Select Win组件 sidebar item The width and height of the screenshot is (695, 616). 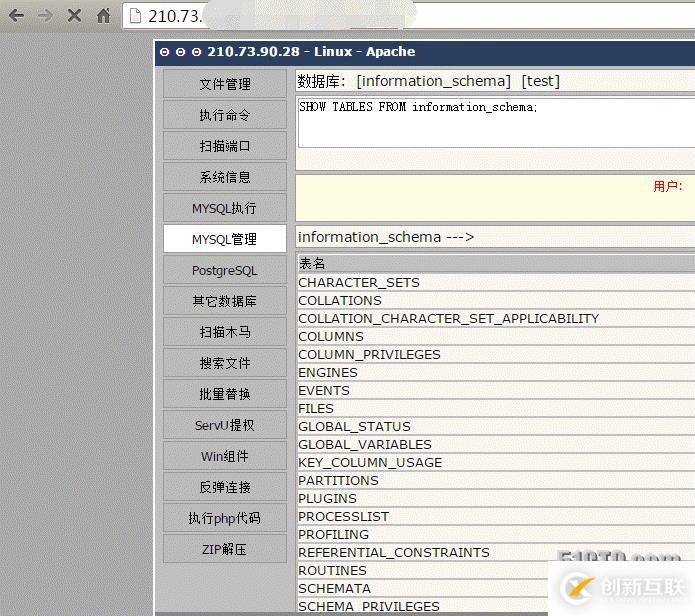(225, 456)
